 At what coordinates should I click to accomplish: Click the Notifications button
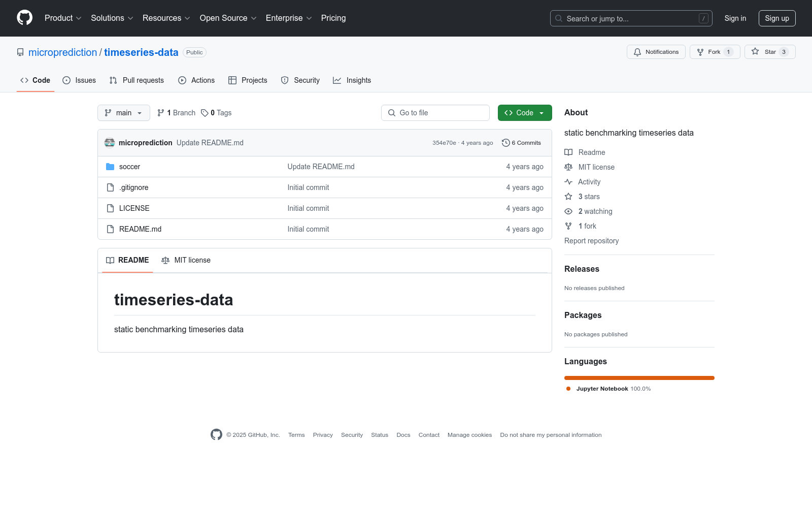pyautogui.click(x=656, y=52)
